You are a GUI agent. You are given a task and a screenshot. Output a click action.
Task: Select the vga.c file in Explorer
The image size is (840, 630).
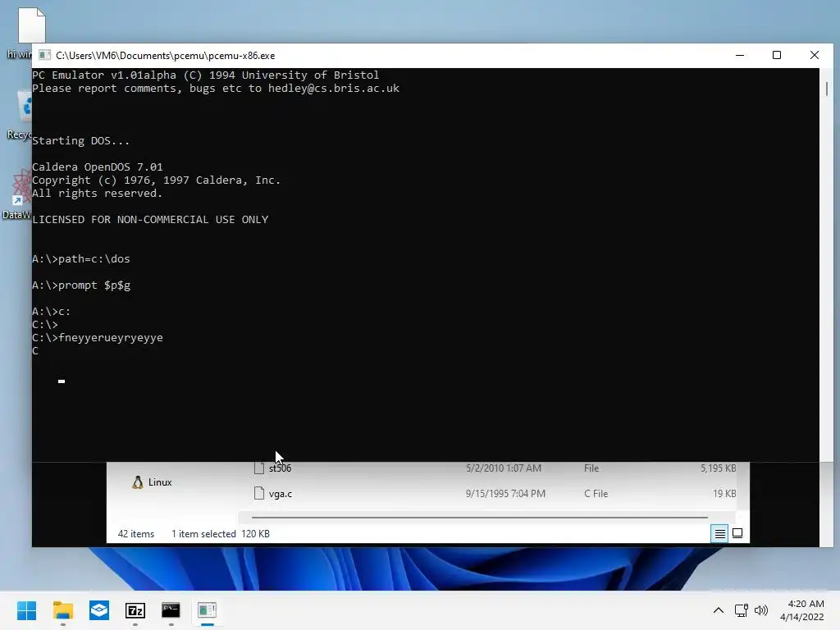(281, 494)
